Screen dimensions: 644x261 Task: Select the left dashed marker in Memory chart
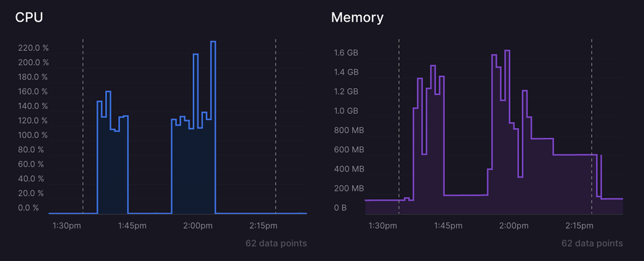[399, 124]
